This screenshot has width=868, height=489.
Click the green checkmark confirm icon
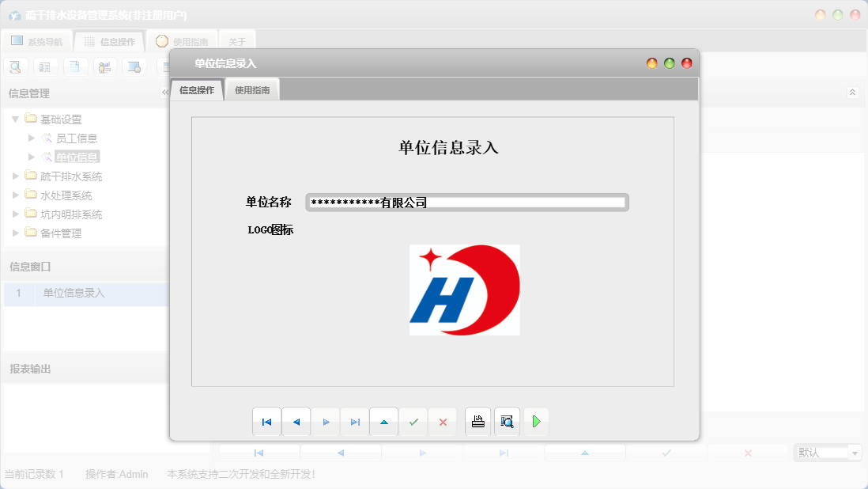pyautogui.click(x=413, y=422)
